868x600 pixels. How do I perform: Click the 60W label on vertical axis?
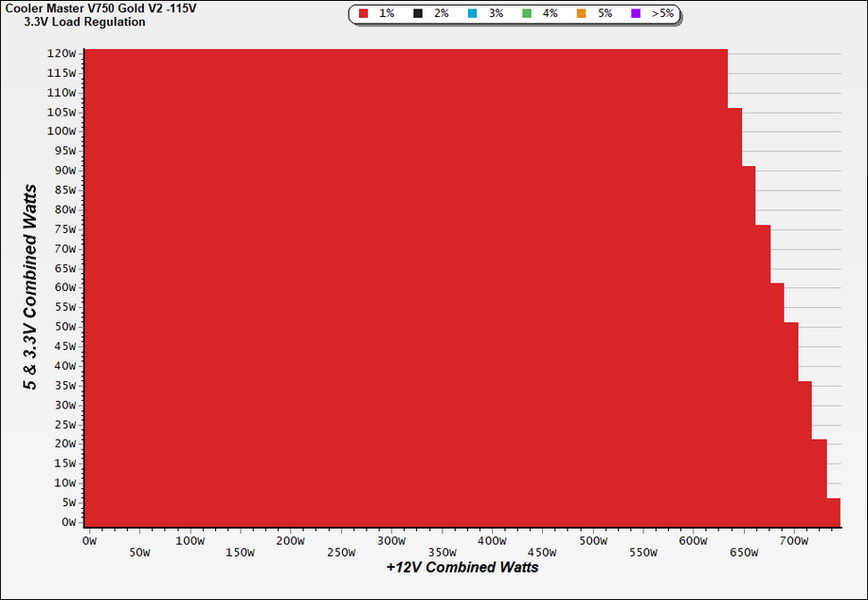[x=64, y=287]
